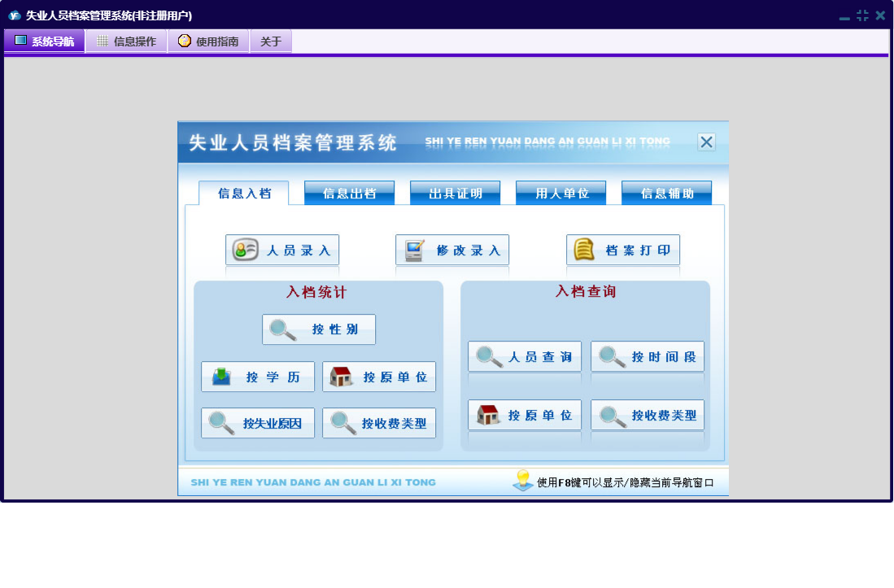Screen dimensions: 894x588
Task: Restore the application window size
Action: coord(862,15)
